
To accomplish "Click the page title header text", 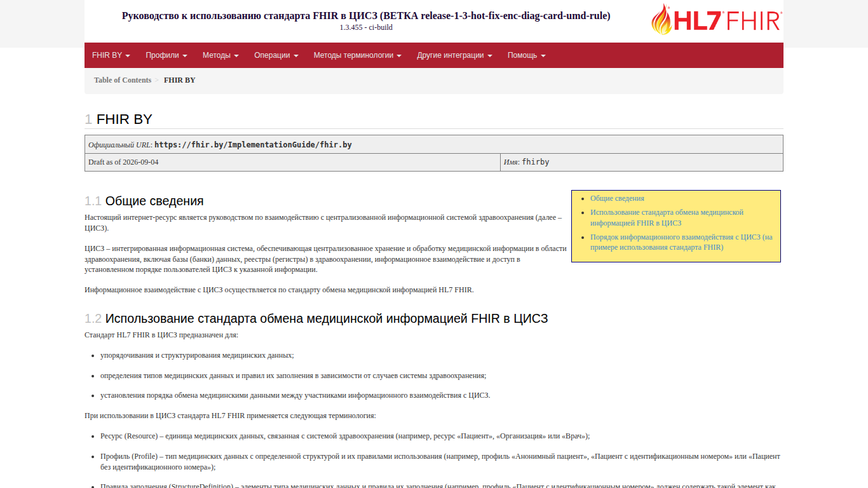I will [x=366, y=16].
